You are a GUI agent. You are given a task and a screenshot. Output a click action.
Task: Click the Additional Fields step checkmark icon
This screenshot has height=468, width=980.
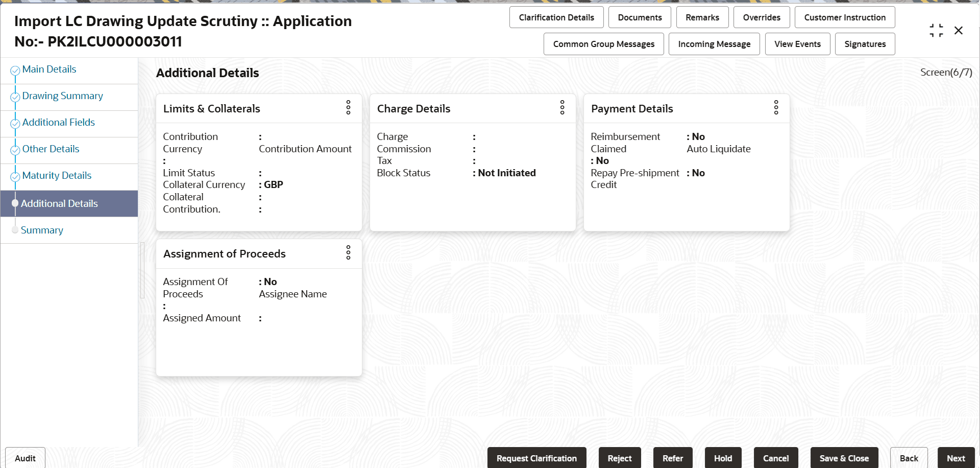point(15,124)
